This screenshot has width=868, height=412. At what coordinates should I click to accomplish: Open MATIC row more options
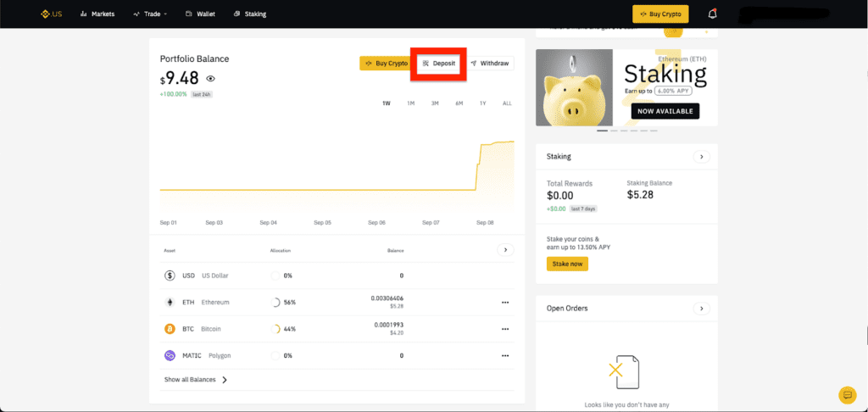(x=505, y=355)
